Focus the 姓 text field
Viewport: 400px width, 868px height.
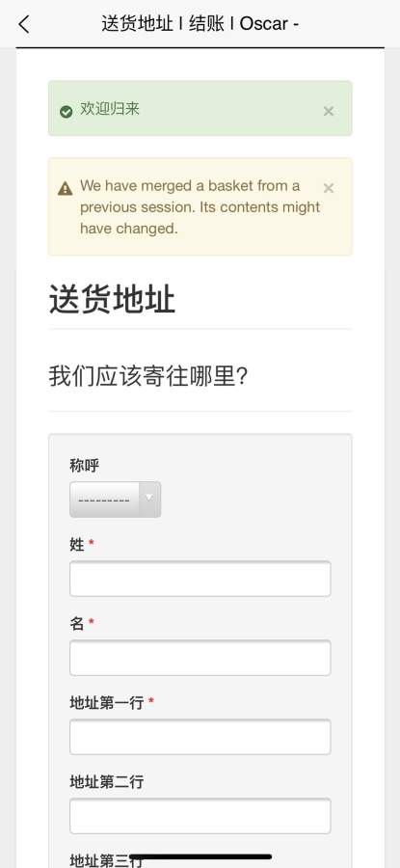point(200,579)
